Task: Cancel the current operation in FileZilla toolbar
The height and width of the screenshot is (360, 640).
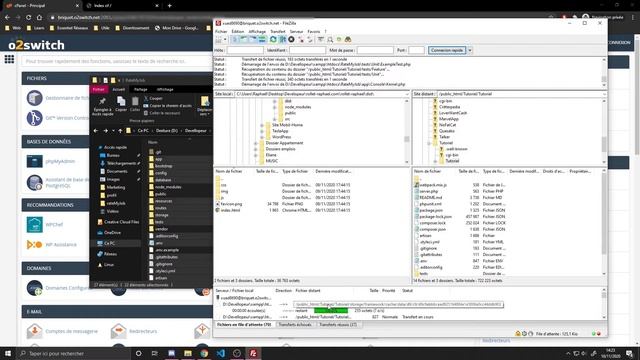Action: point(291,40)
